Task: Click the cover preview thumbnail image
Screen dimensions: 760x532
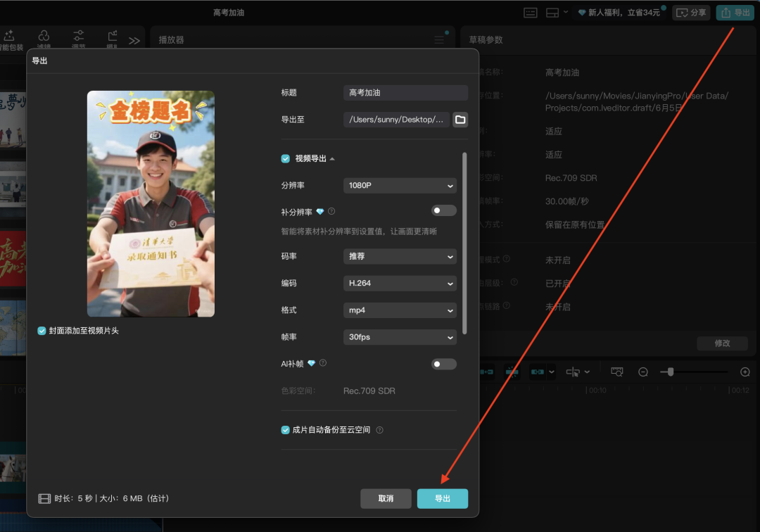Action: point(150,203)
